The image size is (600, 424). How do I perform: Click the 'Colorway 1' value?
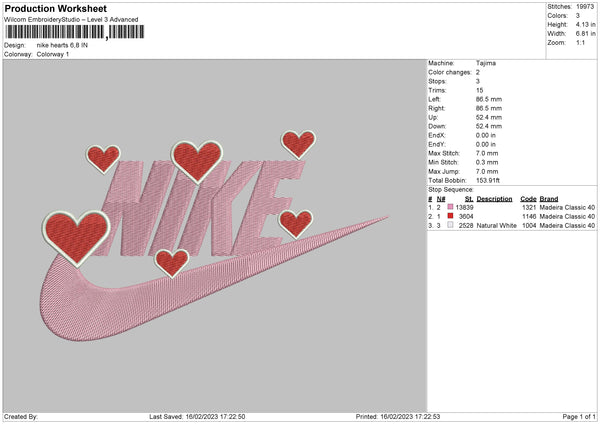pyautogui.click(x=53, y=54)
